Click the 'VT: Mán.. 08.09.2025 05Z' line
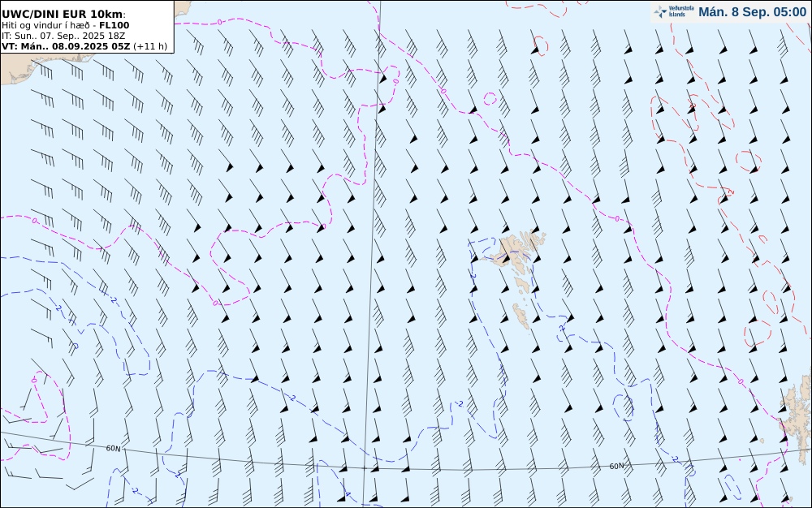This screenshot has width=812, height=508. click(84, 46)
